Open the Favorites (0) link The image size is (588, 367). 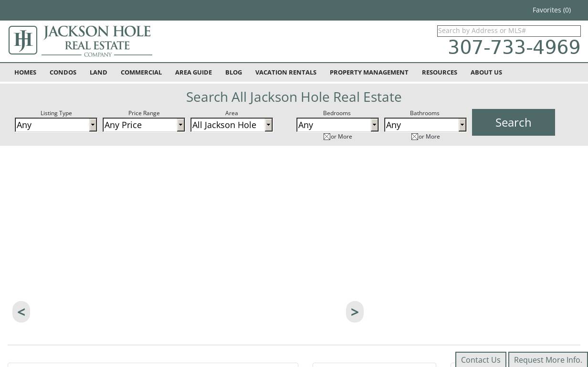(x=552, y=10)
